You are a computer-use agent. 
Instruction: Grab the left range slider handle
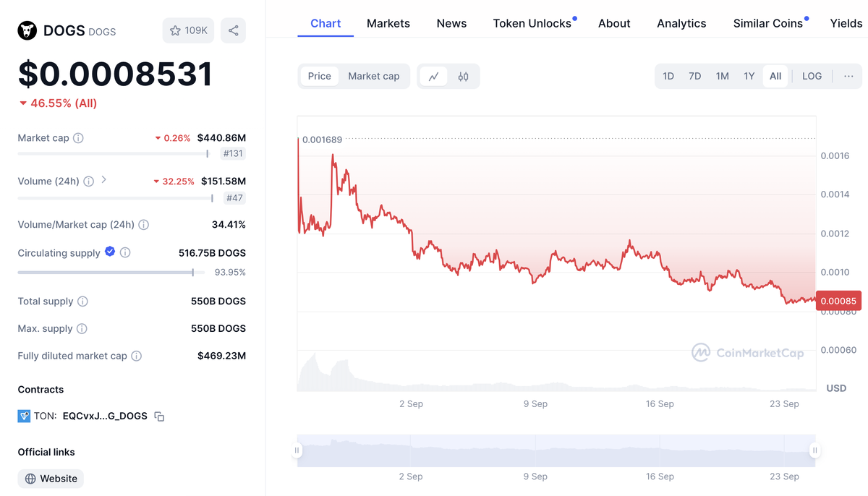click(x=297, y=450)
